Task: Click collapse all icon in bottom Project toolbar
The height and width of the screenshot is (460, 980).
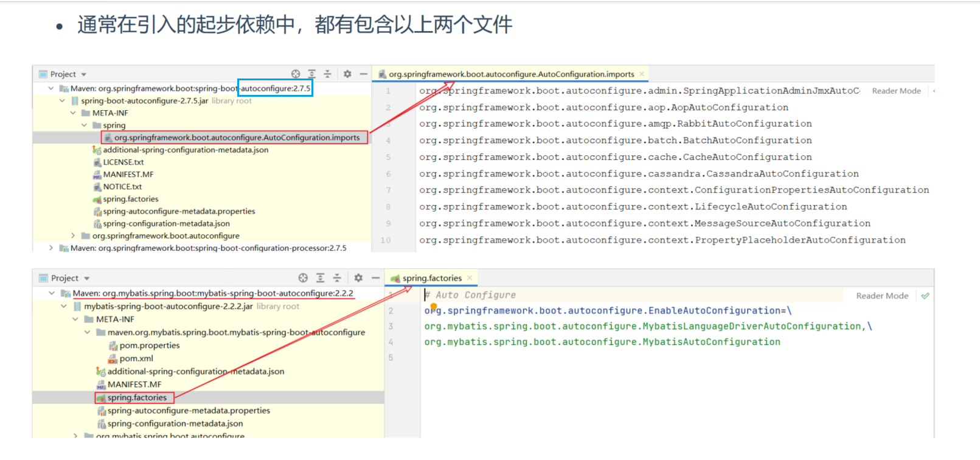Action: click(x=337, y=278)
